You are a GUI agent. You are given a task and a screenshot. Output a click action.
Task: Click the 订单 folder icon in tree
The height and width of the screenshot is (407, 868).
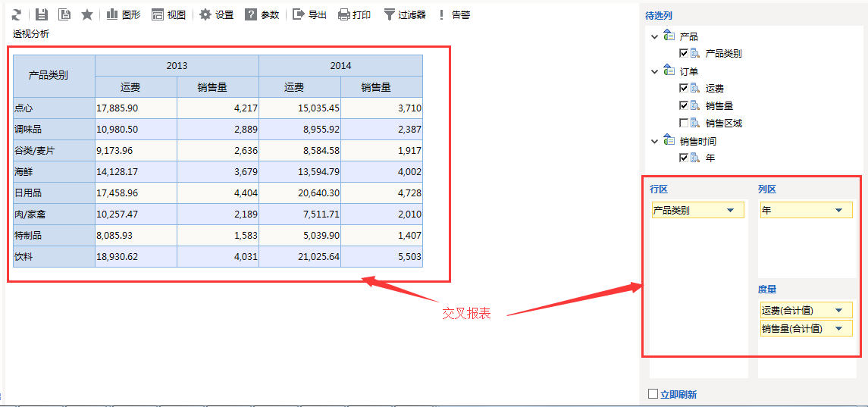pyautogui.click(x=669, y=71)
